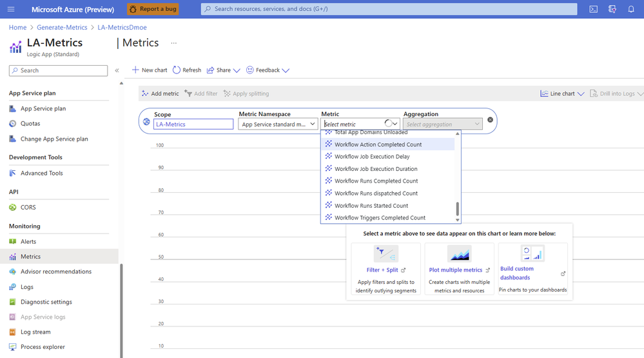Image resolution: width=644 pixels, height=358 pixels.
Task: Click the Microsoft Azure (Preview) title
Action: (73, 9)
